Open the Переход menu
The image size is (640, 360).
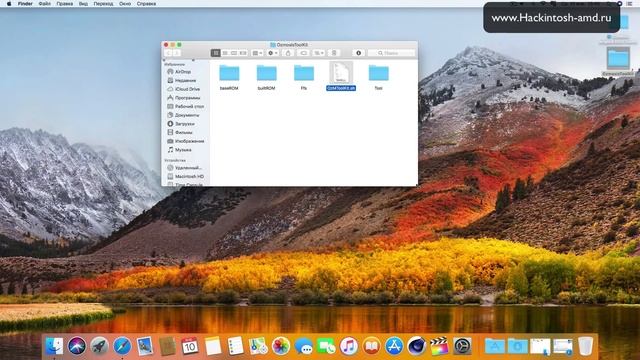(103, 4)
